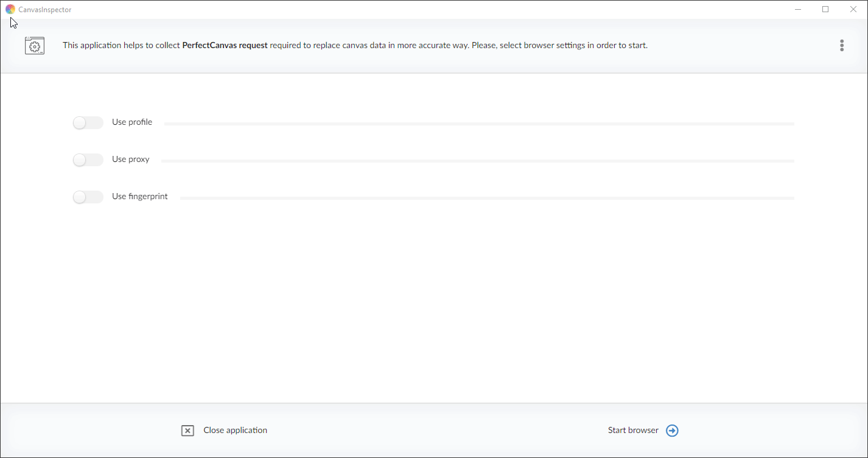Click the Close application X box icon
868x458 pixels.
pos(187,431)
